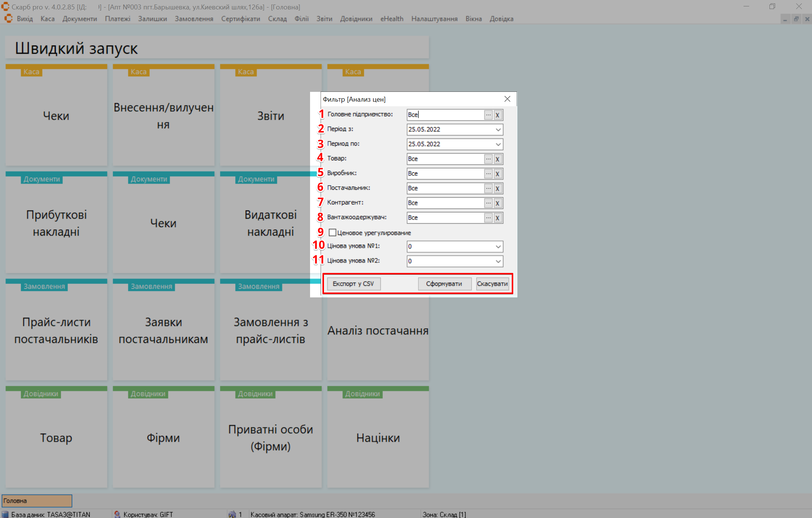Image resolution: width=812 pixels, height=518 pixels.
Task: Open Цінова умова №2 dropdown
Action: coord(498,261)
